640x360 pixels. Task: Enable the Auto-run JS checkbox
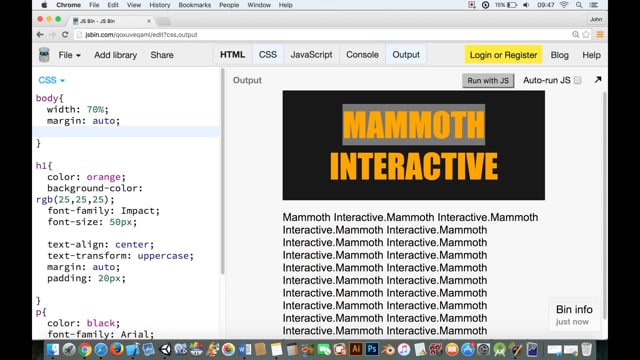578,80
